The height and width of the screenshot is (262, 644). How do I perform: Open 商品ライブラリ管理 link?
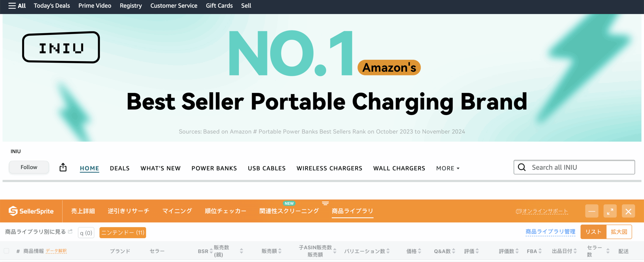(550, 232)
